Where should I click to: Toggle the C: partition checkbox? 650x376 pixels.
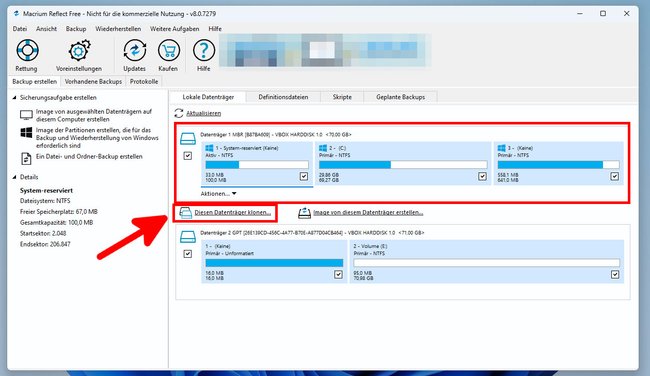click(482, 177)
